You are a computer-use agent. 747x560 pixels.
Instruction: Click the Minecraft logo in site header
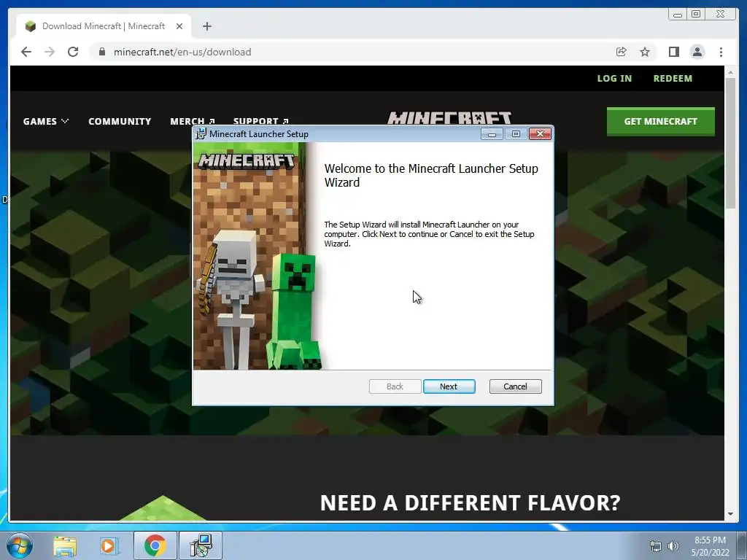click(x=449, y=118)
